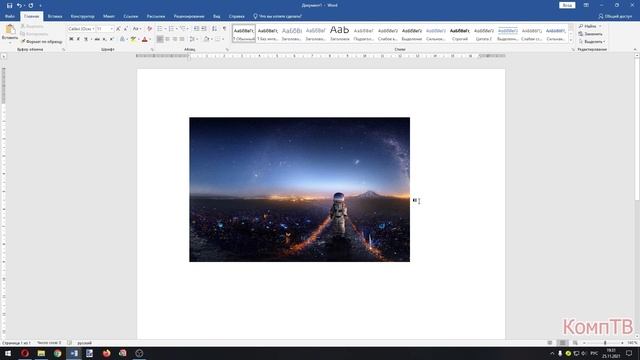Toggle underline formatting
This screenshot has height=360, width=640.
[86, 39]
